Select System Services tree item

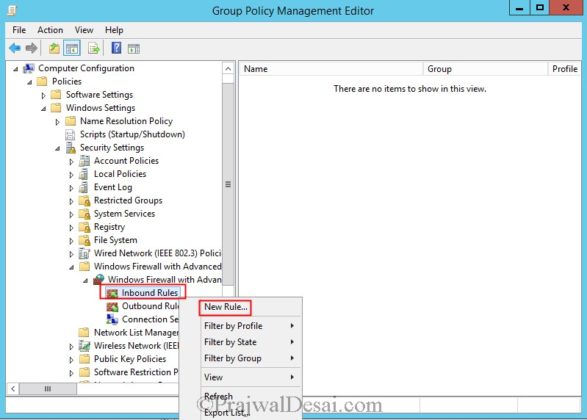click(124, 214)
